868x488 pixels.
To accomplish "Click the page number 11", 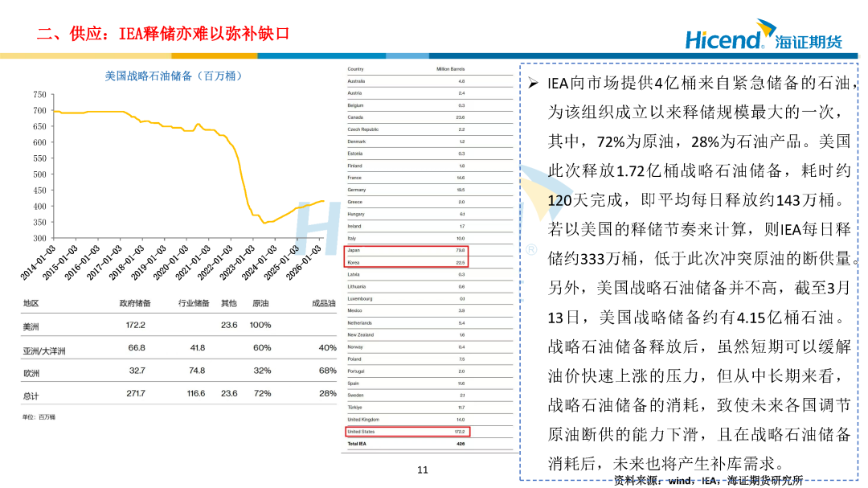I will coord(423,470).
